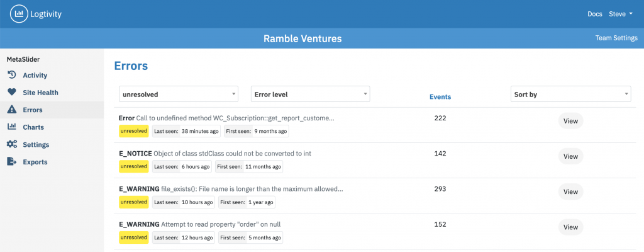Open the Activity history clock icon
Viewport: 644px width, 252px height.
pyautogui.click(x=12, y=75)
